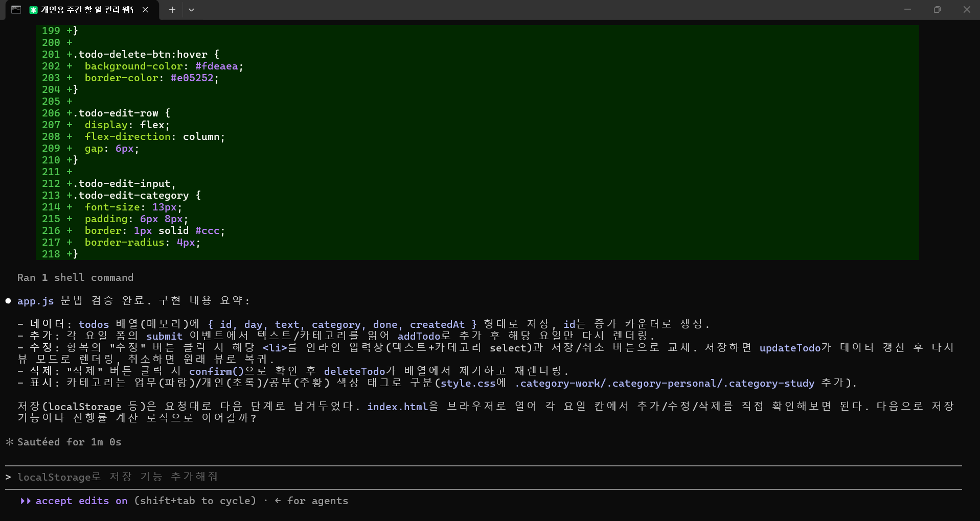Open a new terminal tab
The height and width of the screenshot is (521, 980).
click(172, 10)
